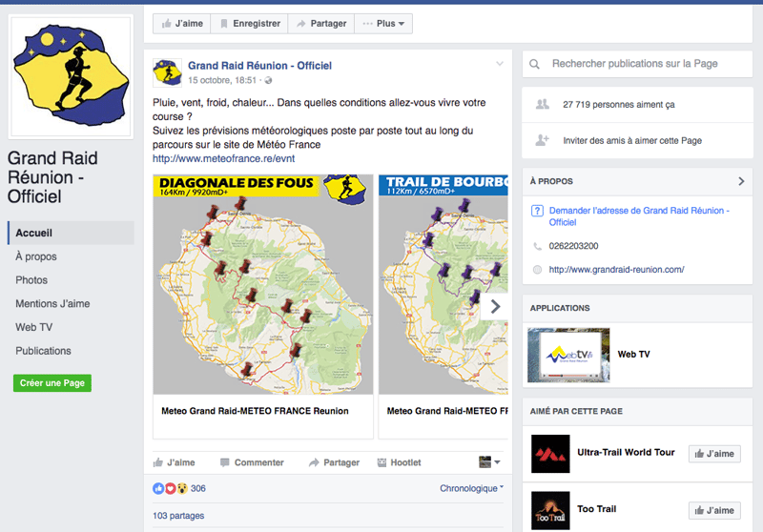View the 103 partages link
Viewport: 763px width, 532px height.
point(178,516)
